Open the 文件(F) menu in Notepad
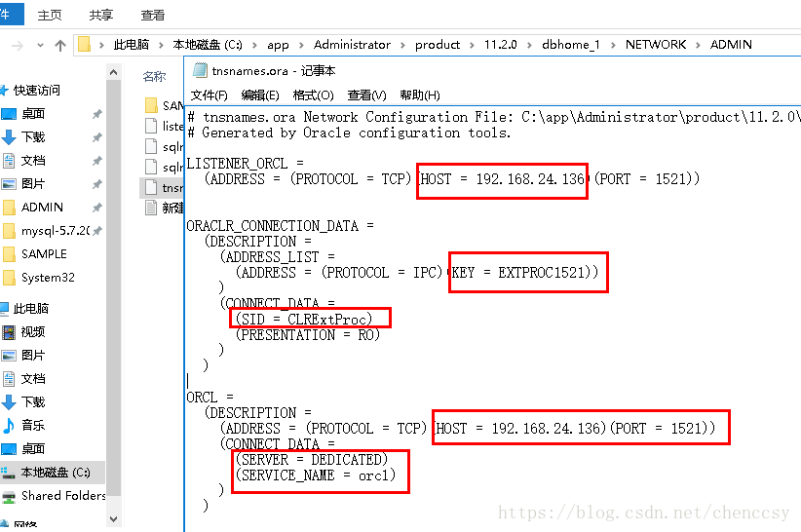The height and width of the screenshot is (532, 801). tap(209, 95)
